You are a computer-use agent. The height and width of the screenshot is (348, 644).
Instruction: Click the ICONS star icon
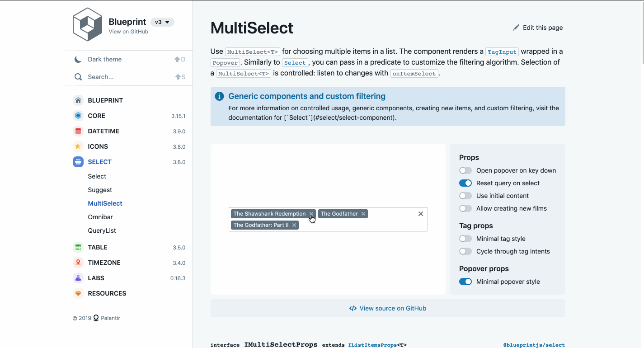[78, 146]
